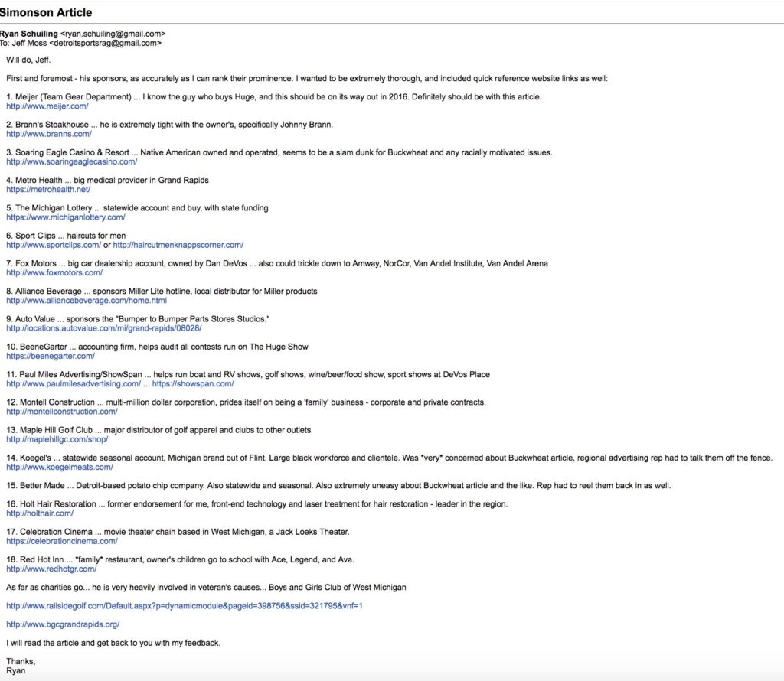The width and height of the screenshot is (784, 681).
Task: Open the holthair.com link
Action: click(40, 513)
